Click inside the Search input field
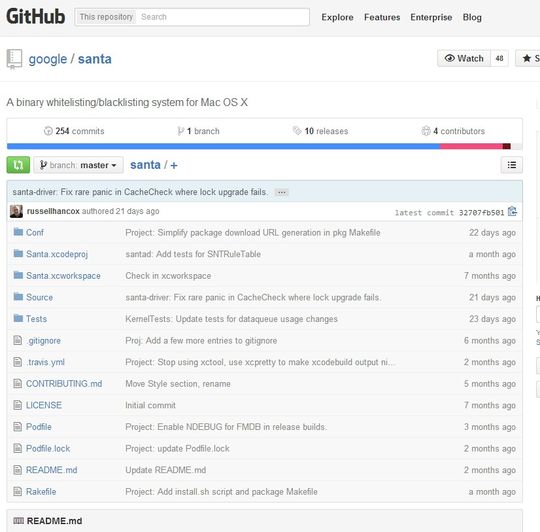This screenshot has width=540, height=532. pos(223,17)
